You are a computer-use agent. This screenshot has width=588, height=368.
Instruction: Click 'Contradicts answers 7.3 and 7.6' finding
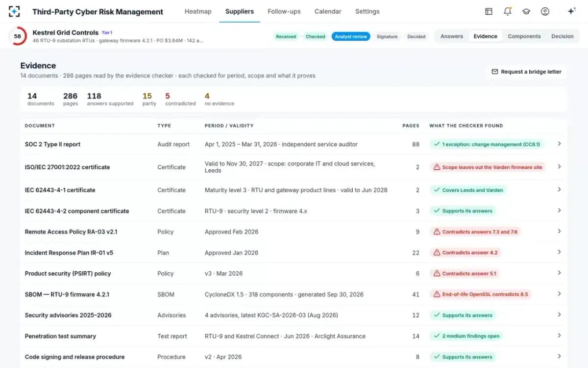[475, 232]
